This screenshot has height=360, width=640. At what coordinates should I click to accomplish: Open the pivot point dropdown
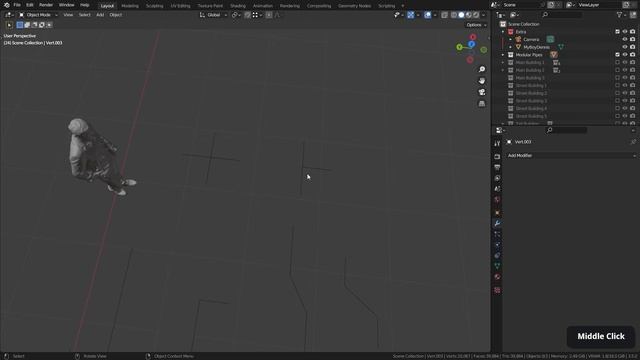click(236, 15)
